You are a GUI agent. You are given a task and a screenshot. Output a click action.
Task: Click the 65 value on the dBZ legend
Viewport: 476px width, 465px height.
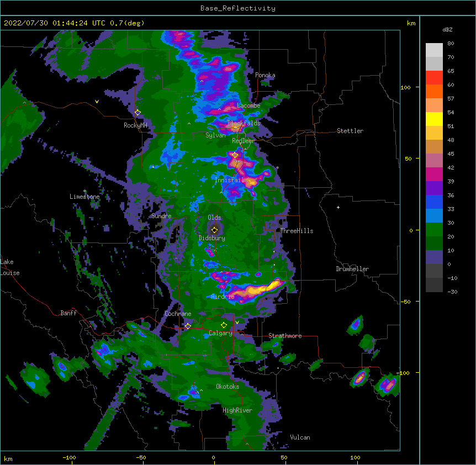point(451,71)
